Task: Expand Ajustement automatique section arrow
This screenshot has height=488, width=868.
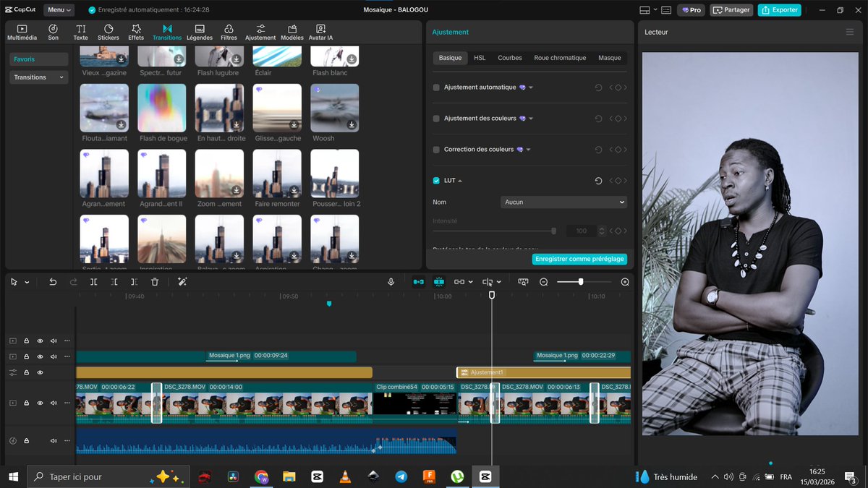Action: [531, 87]
